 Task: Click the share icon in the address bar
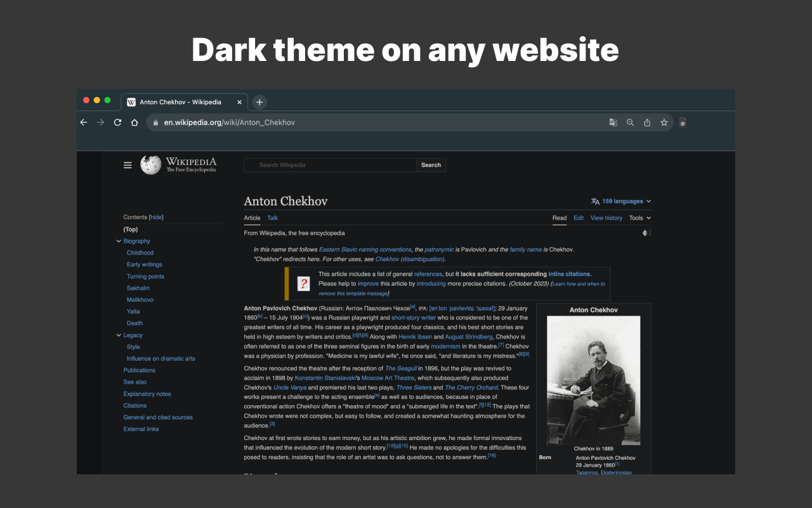(647, 122)
